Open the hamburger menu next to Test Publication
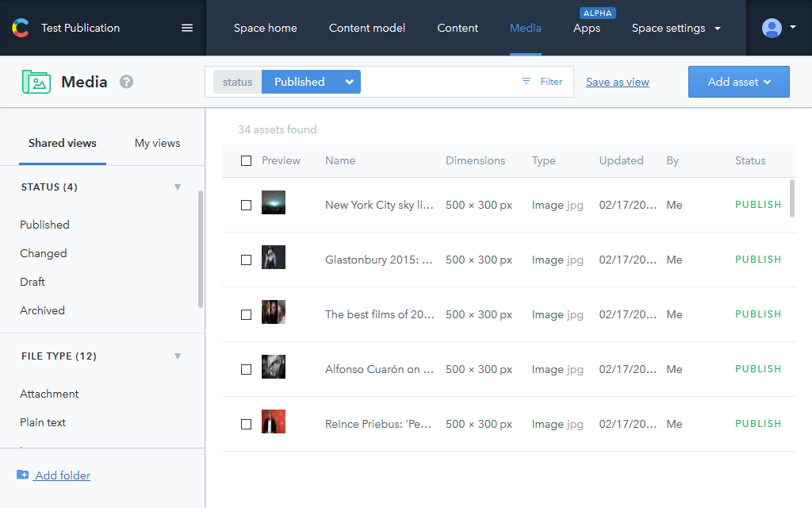The image size is (812, 508). [187, 28]
